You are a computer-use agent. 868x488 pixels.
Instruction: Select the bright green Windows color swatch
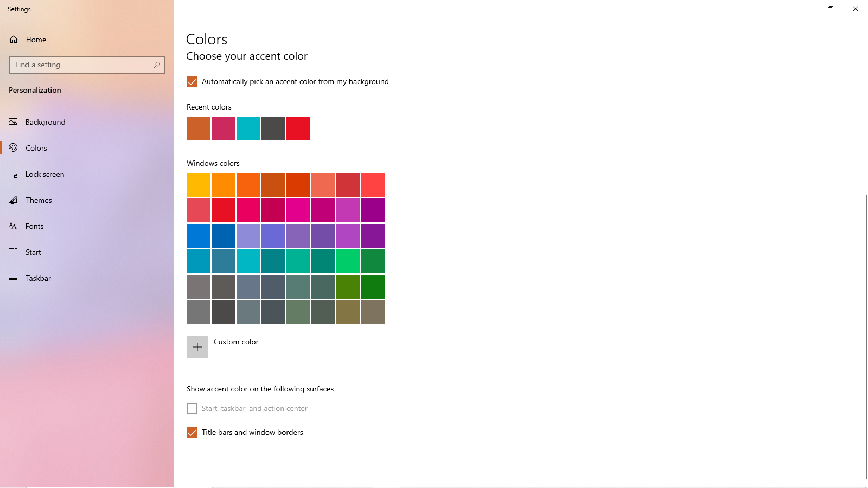(348, 261)
